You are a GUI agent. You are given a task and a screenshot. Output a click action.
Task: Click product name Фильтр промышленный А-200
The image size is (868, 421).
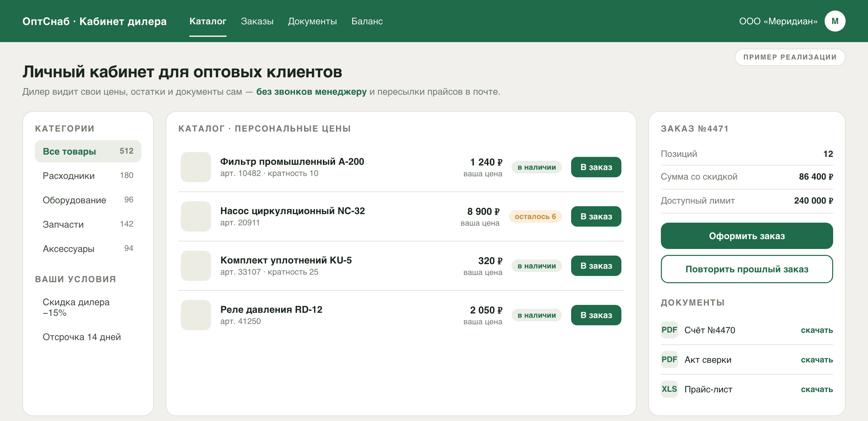(x=292, y=161)
